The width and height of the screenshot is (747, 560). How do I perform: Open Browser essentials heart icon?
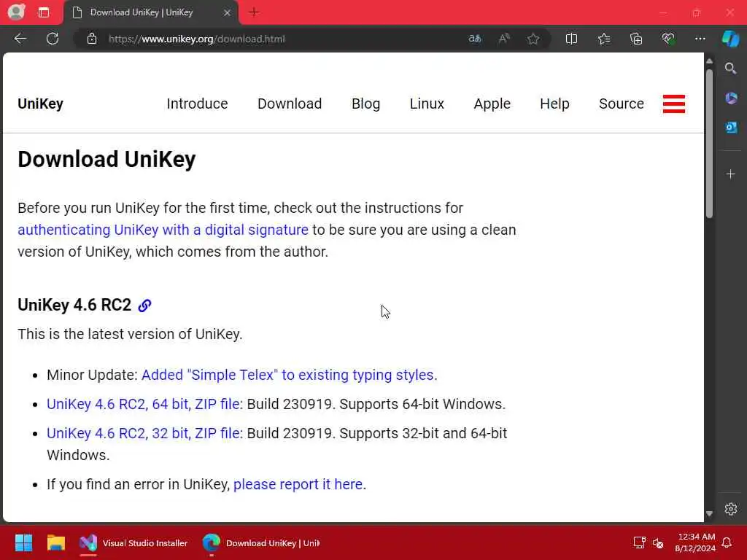coord(668,39)
